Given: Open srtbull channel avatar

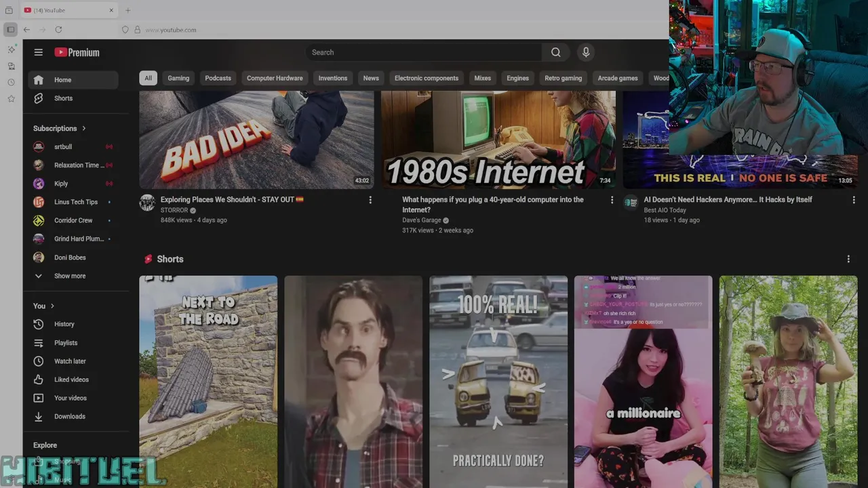Looking at the screenshot, I should point(39,146).
